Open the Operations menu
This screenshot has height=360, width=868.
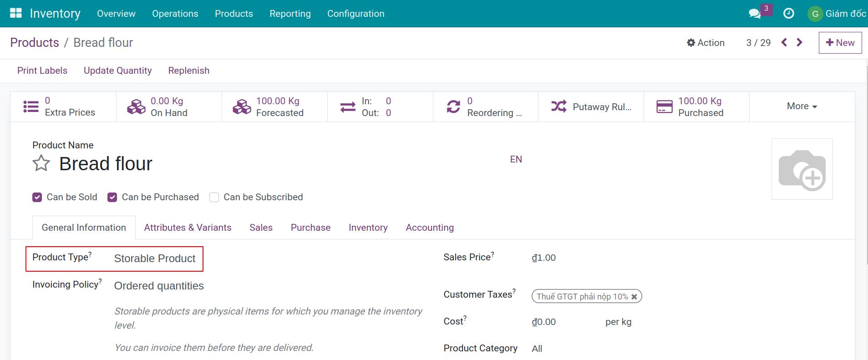pyautogui.click(x=175, y=14)
